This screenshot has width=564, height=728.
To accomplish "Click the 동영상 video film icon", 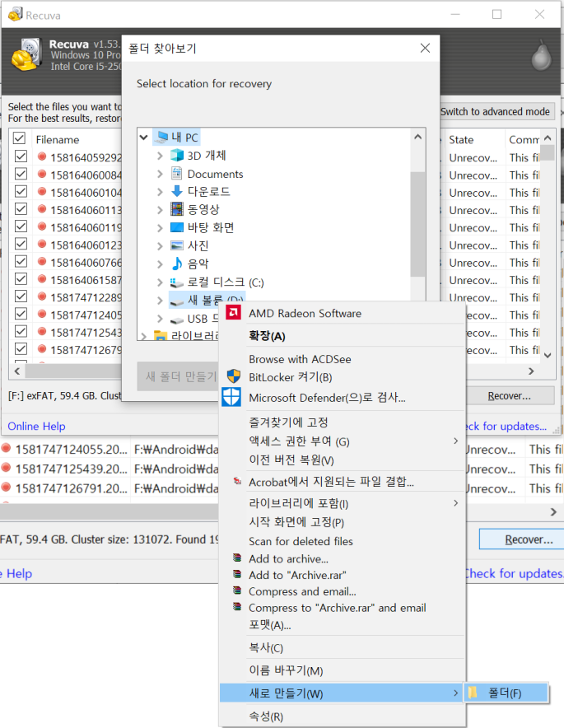I will 176,209.
